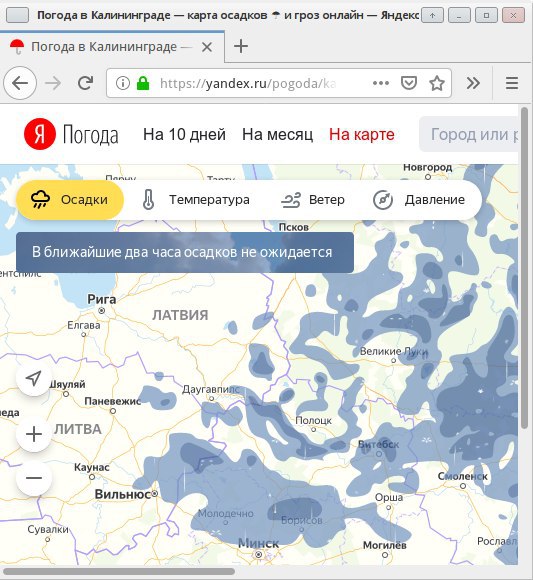Reload the page with refresh icon
This screenshot has width=533, height=580.
pyautogui.click(x=85, y=83)
